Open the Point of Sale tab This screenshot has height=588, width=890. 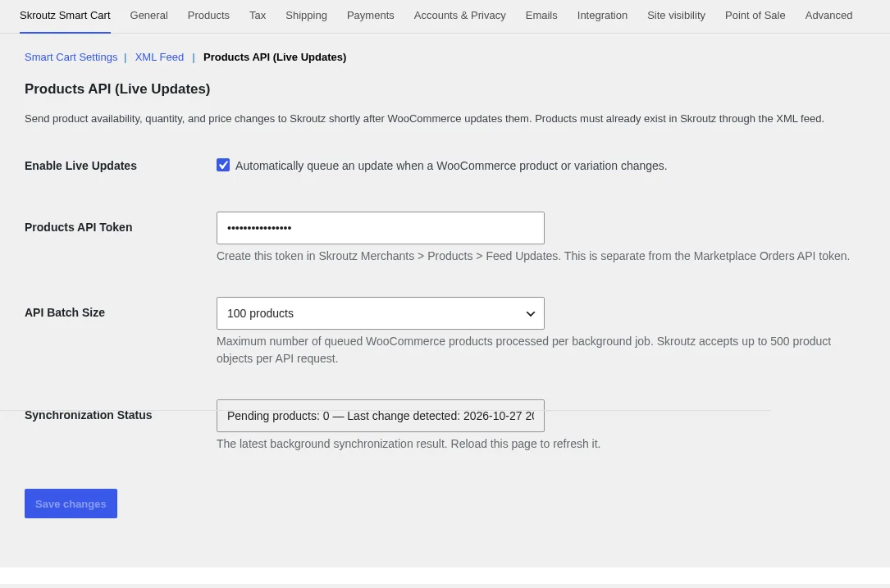pos(755,16)
